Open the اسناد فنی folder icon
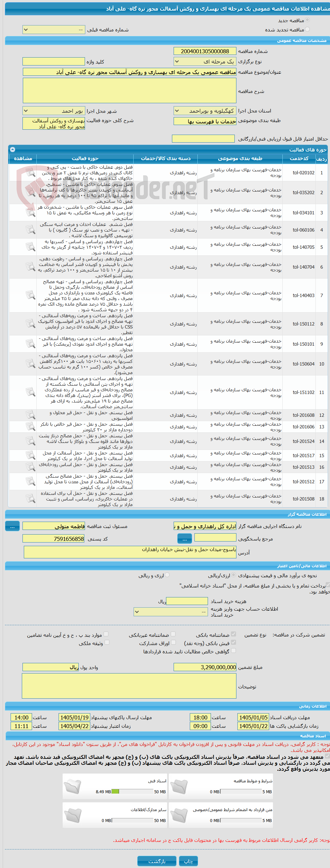The image size is (330, 868). click(x=73, y=786)
